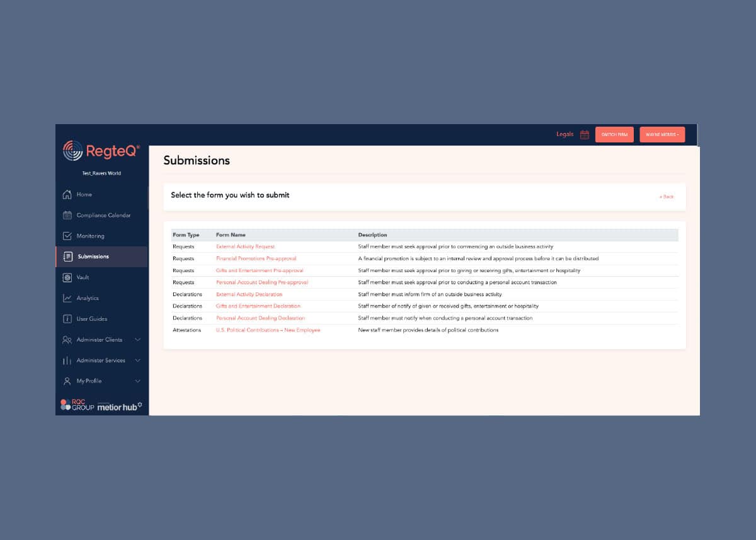Open the Vault icon
This screenshot has height=540, width=756.
(x=67, y=277)
